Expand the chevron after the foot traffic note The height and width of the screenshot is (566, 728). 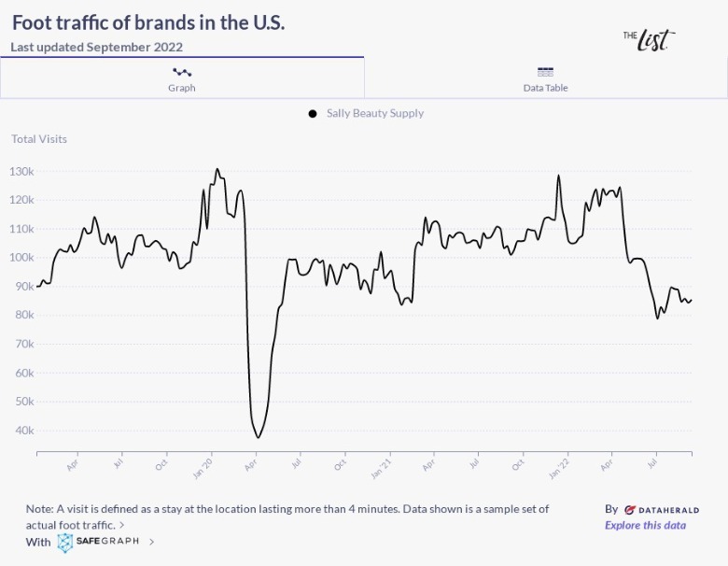tap(122, 525)
